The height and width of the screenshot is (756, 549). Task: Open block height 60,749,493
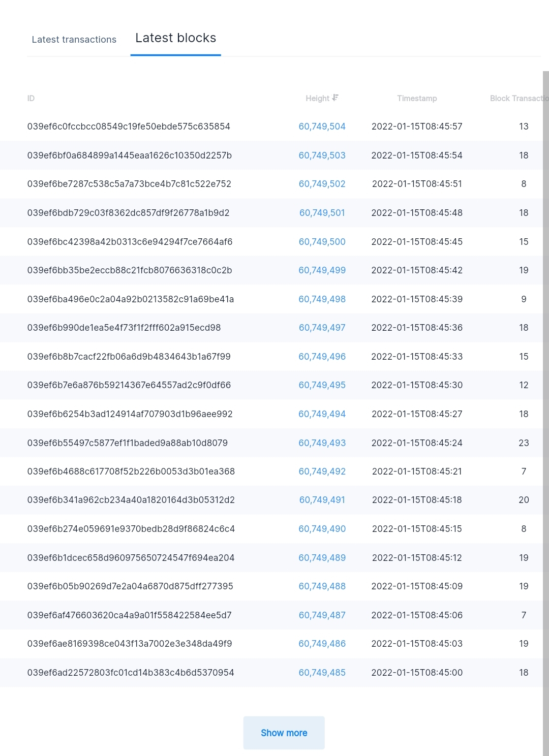pos(322,443)
